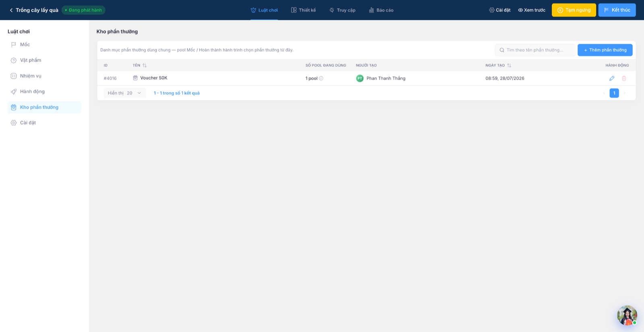Click the '1 - 1 trong số 1 kết quả' text
This screenshot has height=332, width=644.
pyautogui.click(x=177, y=93)
